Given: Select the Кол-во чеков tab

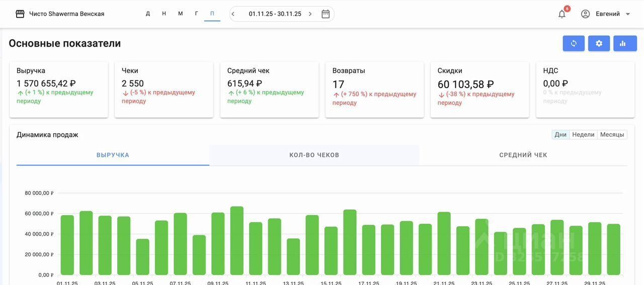Looking at the screenshot, I should [x=314, y=155].
